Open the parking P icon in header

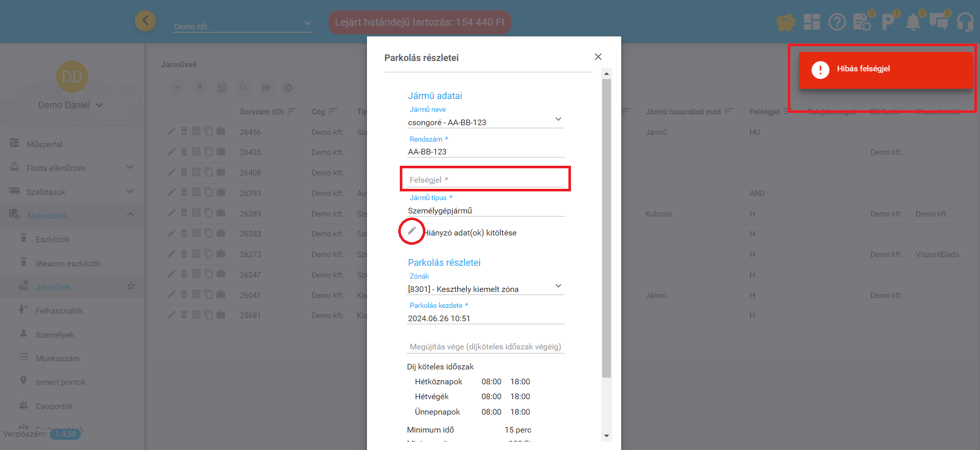[x=888, y=22]
